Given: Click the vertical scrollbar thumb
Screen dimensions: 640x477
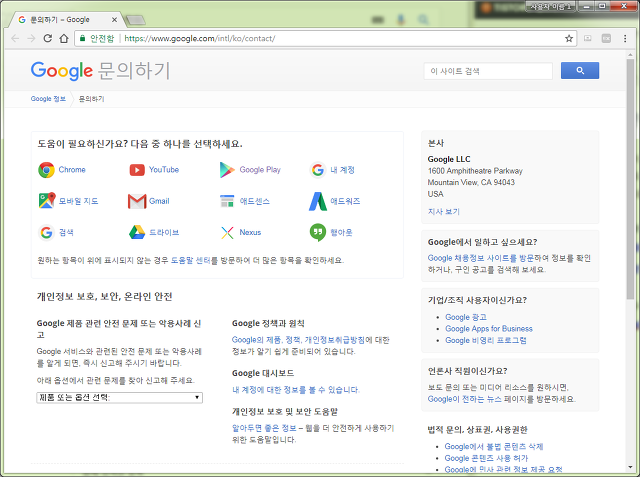Looking at the screenshot, I should (630, 180).
